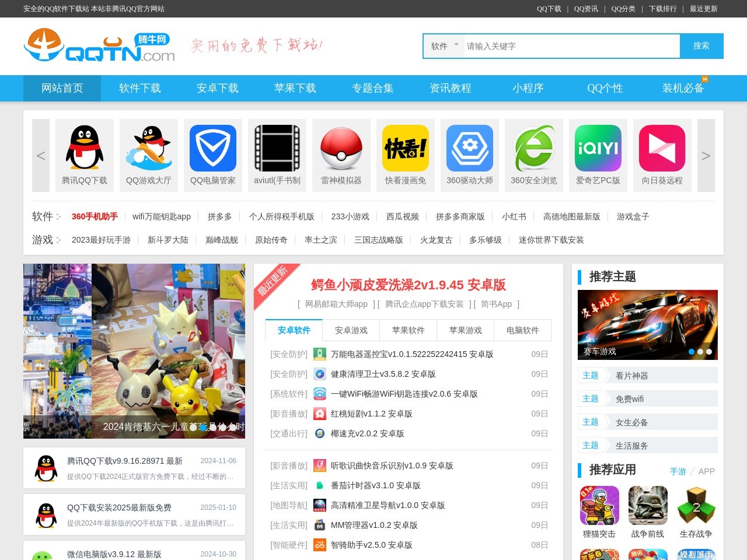This screenshot has width=747, height=560.
Task: Show next apps with right carousel arrow
Action: coord(706,155)
